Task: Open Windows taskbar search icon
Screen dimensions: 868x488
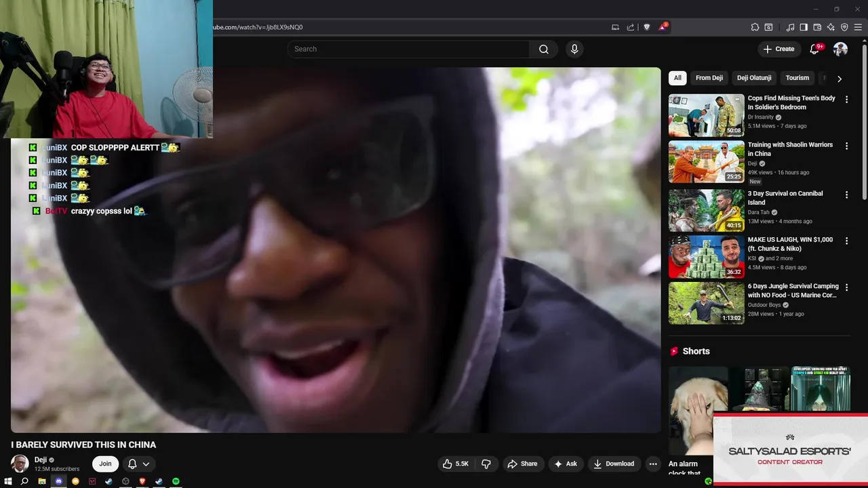Action: [24, 481]
